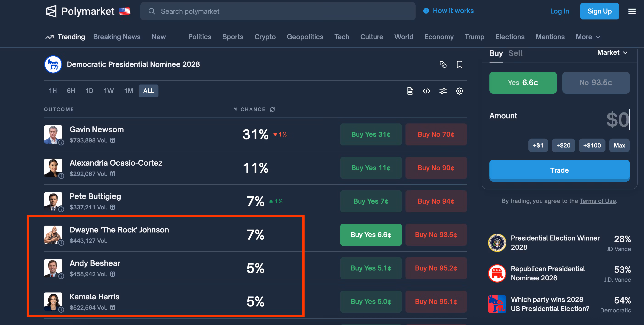
Task: Click the How it works info icon
Action: click(x=426, y=11)
